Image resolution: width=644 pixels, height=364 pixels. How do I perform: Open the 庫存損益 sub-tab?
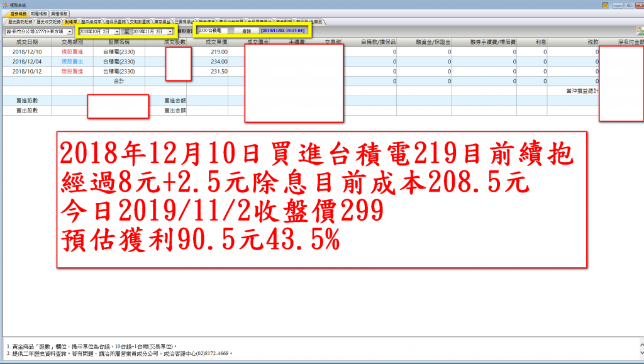click(162, 22)
